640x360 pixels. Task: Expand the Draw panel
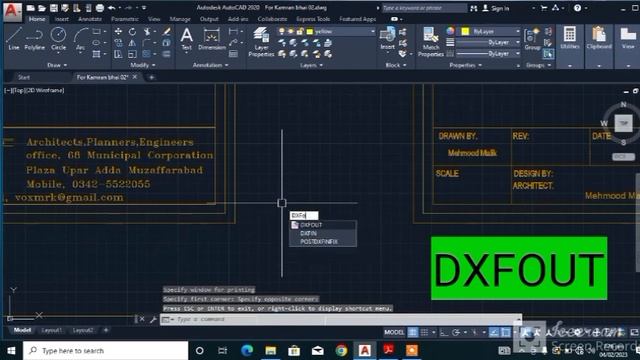click(x=57, y=65)
